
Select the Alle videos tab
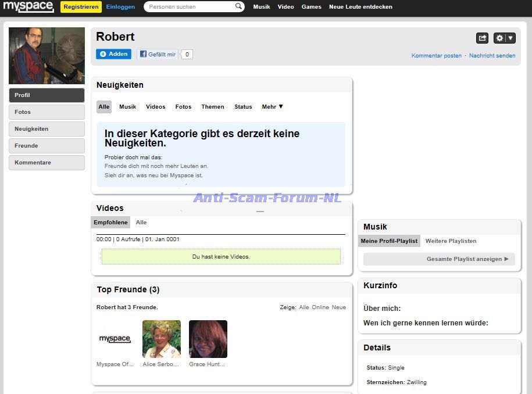141,223
